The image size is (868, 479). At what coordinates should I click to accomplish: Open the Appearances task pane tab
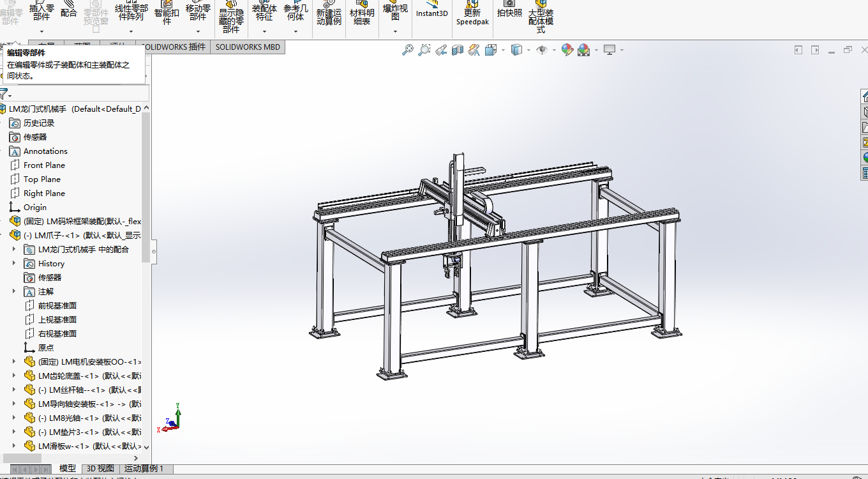[865, 158]
